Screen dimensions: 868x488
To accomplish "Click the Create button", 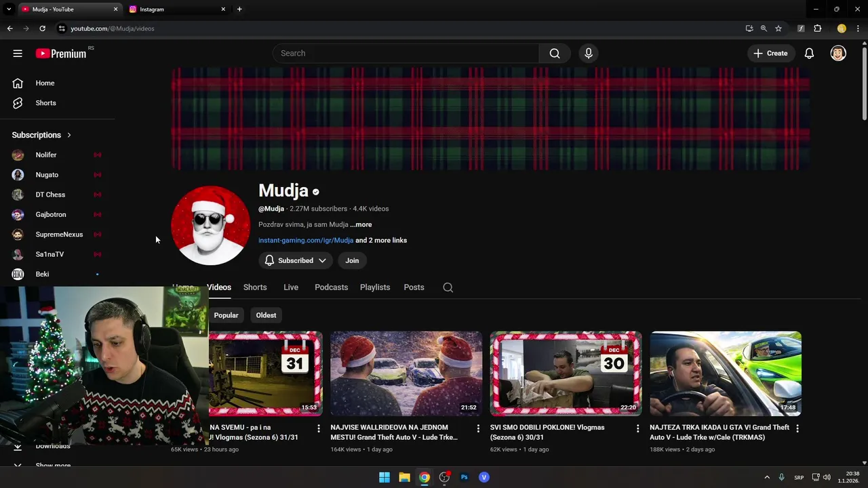I will click(x=770, y=54).
